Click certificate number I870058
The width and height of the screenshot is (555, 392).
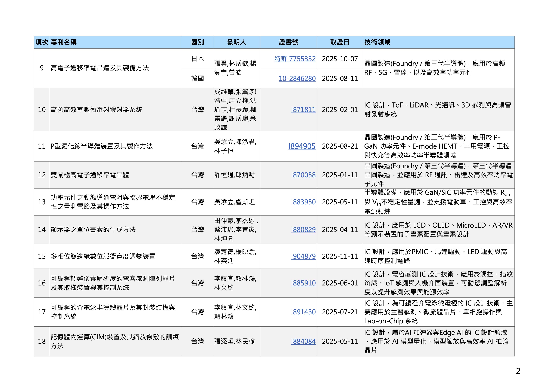(303, 175)
